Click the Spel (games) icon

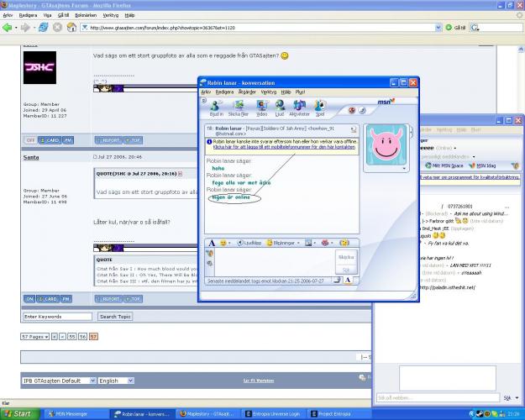click(320, 107)
